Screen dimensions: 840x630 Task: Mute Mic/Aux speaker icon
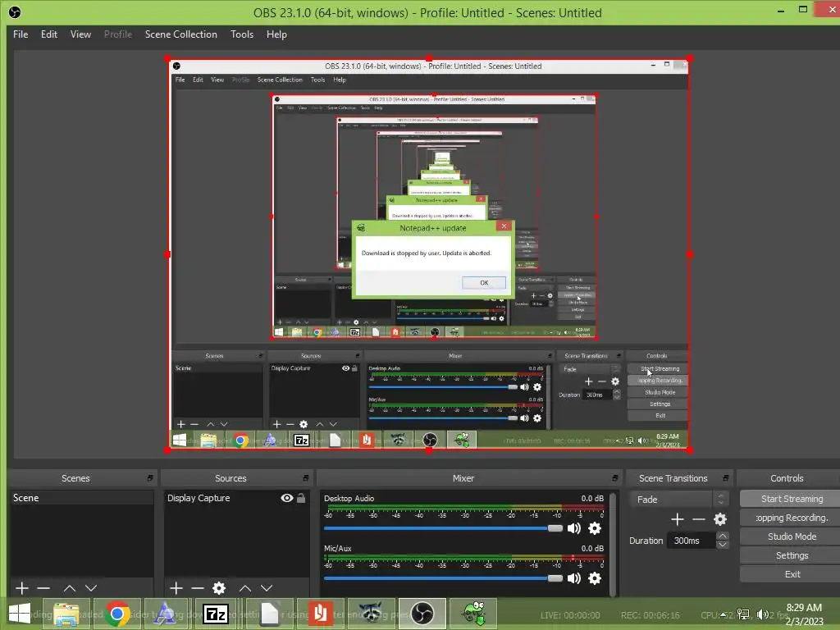coord(573,578)
